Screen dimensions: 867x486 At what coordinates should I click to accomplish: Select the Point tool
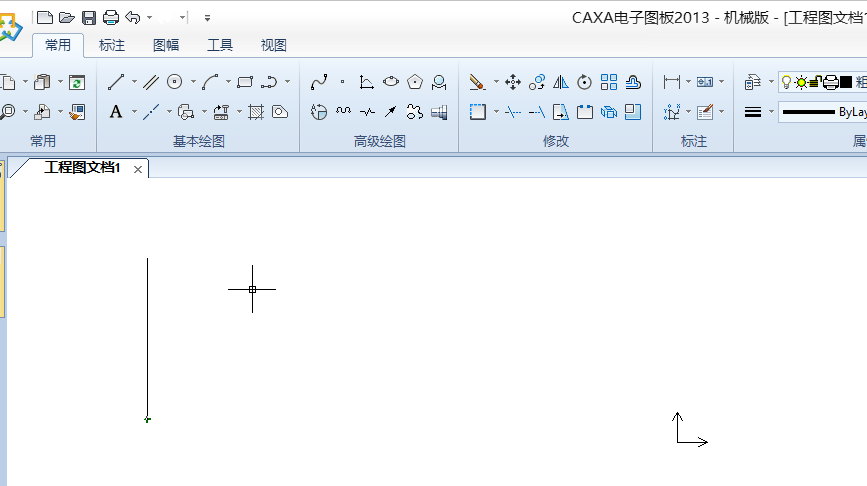coord(343,82)
